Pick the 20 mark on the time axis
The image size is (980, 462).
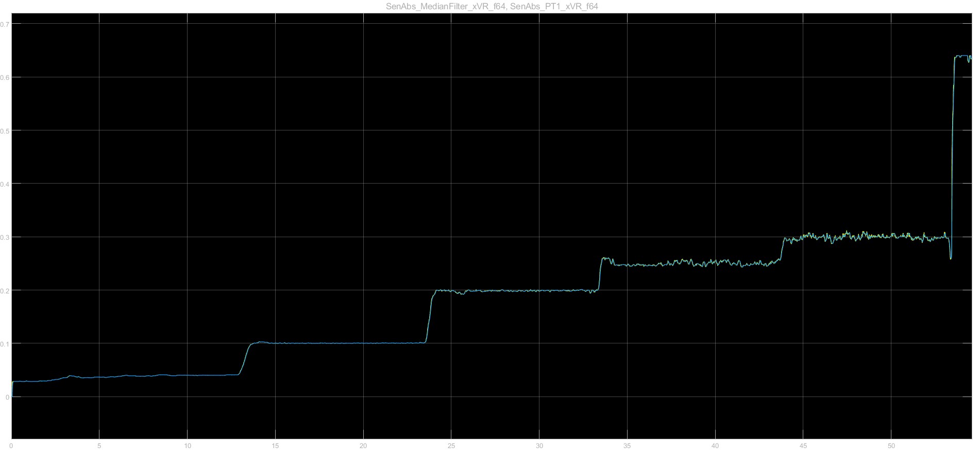[x=363, y=445]
